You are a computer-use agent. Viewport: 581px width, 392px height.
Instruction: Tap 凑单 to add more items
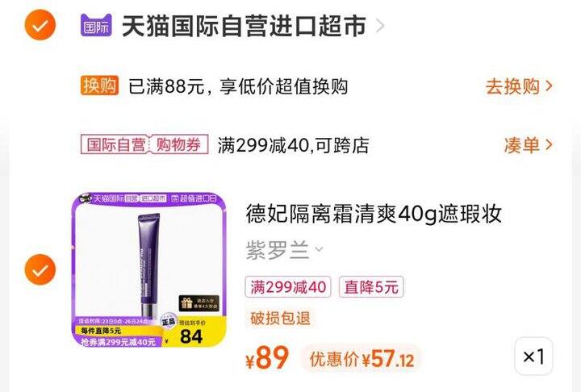[522, 145]
